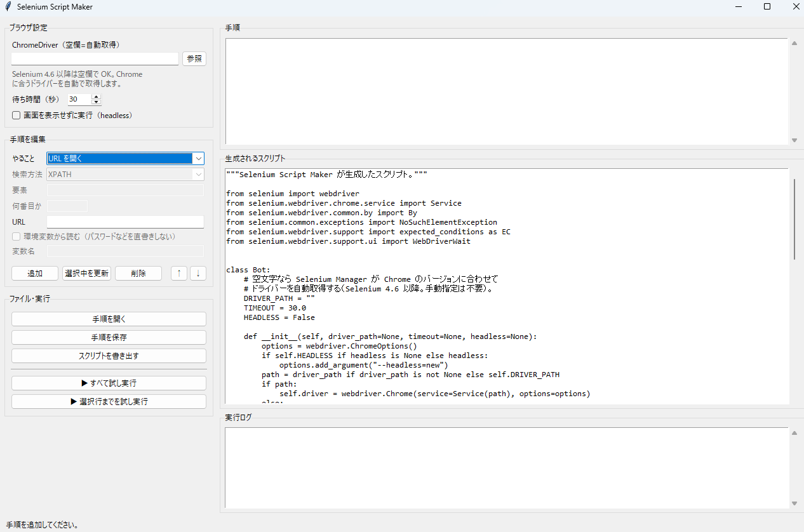Run all steps with ▶ すべて試し実行

coord(109,383)
